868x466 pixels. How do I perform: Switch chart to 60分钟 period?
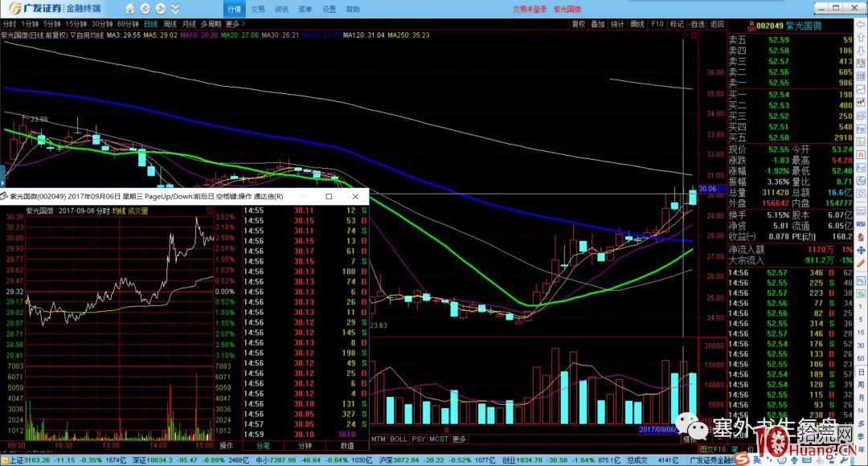(128, 24)
